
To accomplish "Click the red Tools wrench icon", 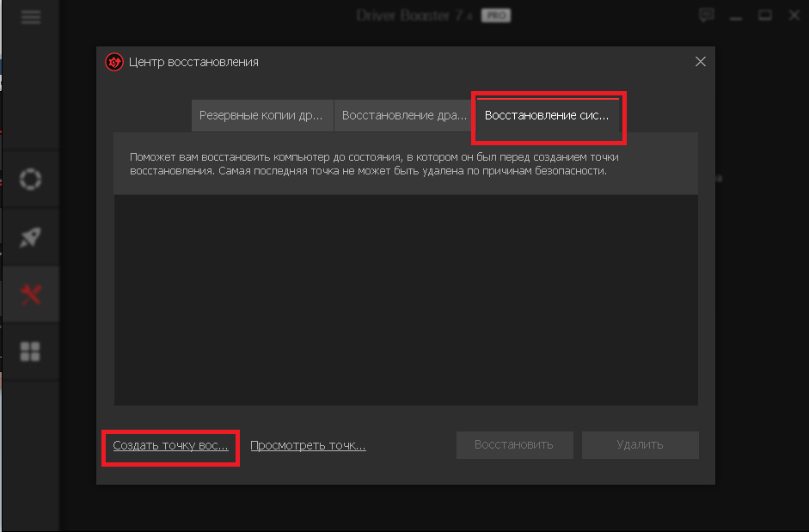I will pyautogui.click(x=31, y=295).
